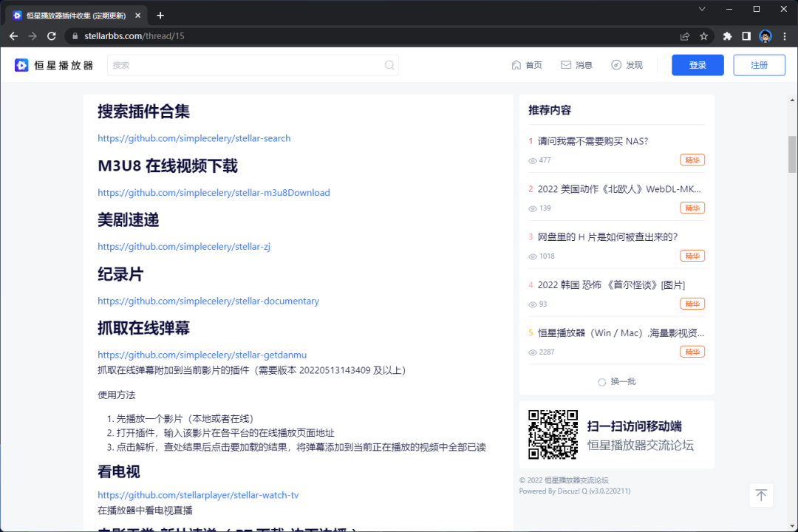
Task: Click the 换一批 refresh link
Action: (x=616, y=381)
